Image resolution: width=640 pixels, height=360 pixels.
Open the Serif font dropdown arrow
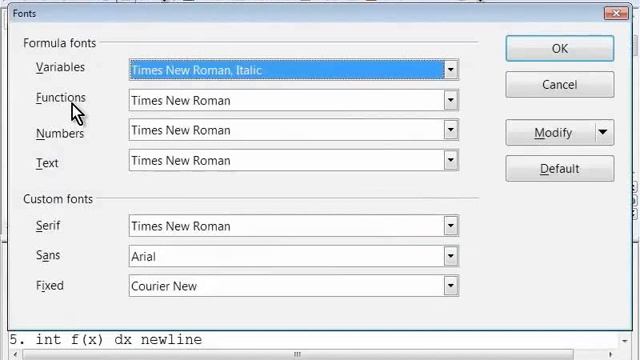click(451, 226)
